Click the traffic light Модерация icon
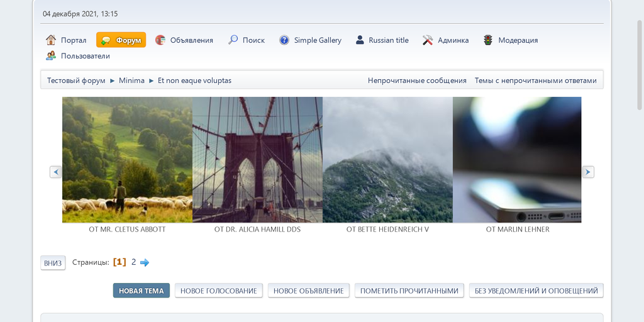Image resolution: width=644 pixels, height=322 pixels. [x=488, y=40]
